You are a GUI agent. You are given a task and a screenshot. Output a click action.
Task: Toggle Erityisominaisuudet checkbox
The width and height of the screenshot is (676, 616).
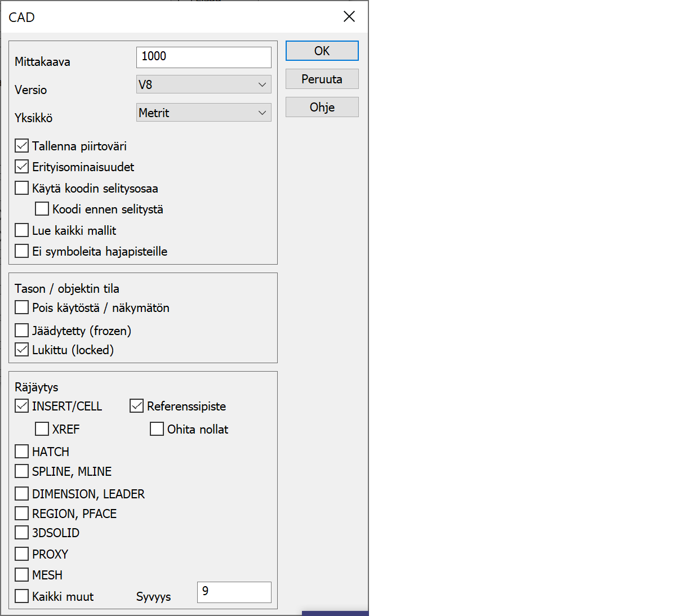tap(22, 167)
